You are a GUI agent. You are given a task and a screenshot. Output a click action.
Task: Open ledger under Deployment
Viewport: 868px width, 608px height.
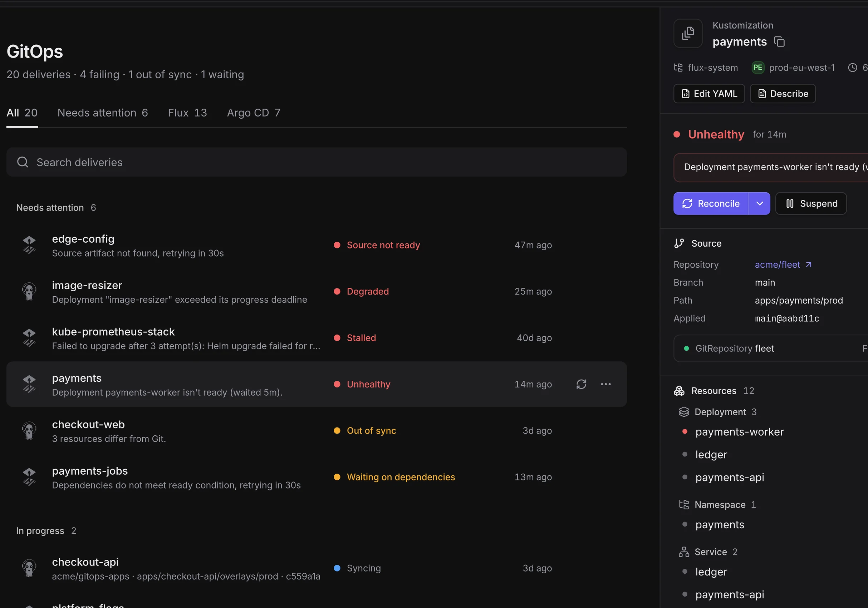pos(711,455)
